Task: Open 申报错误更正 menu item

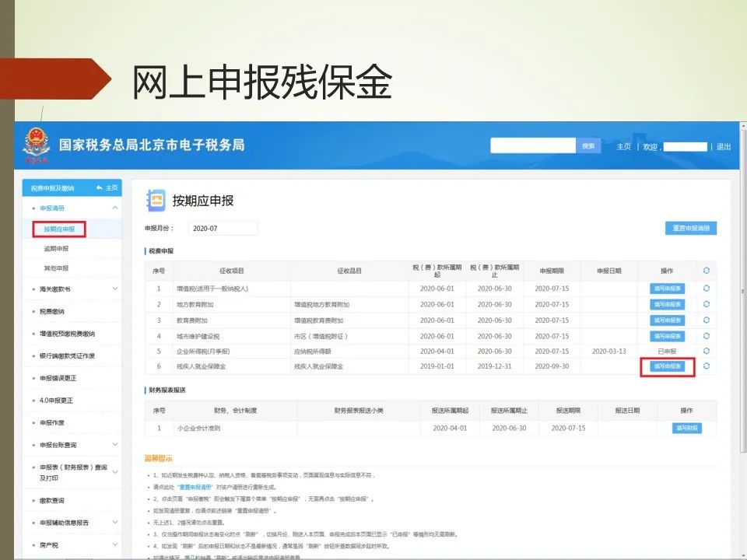Action: pyautogui.click(x=58, y=378)
